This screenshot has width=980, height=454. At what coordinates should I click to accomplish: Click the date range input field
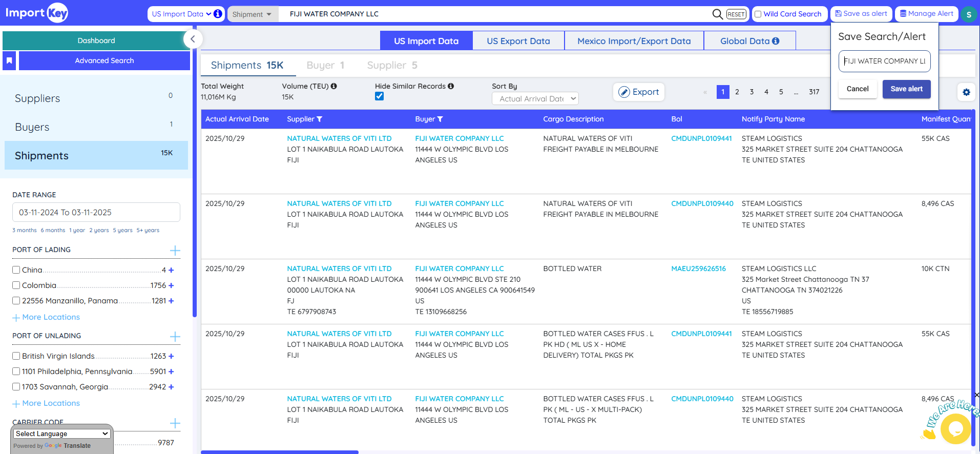(96, 212)
